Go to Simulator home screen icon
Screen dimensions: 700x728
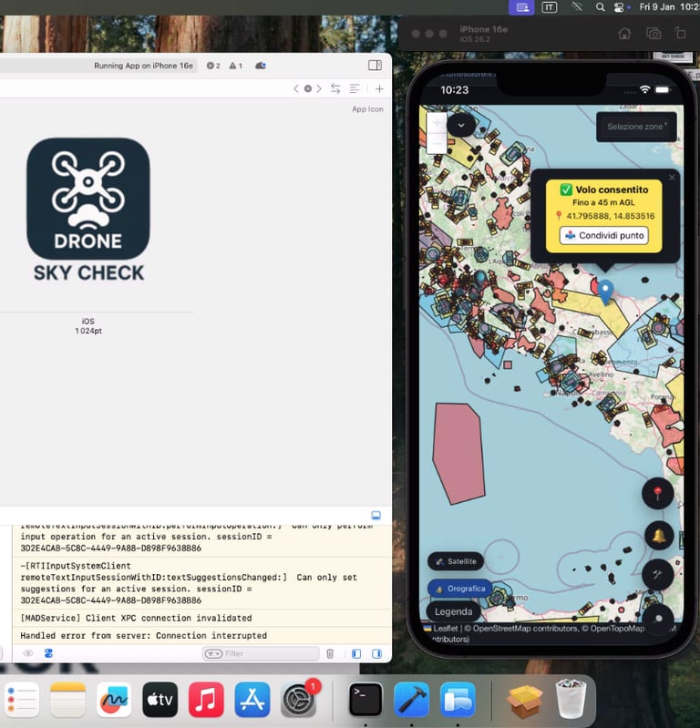tap(624, 34)
